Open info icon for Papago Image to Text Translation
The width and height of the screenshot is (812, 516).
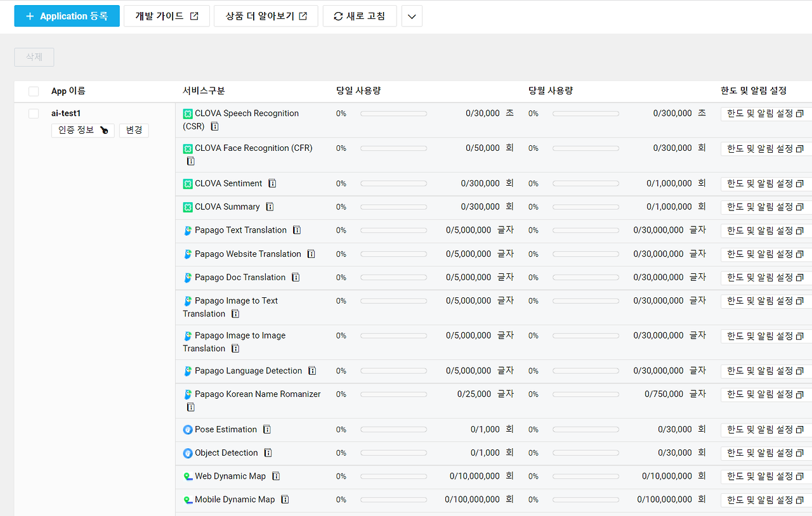tap(235, 314)
